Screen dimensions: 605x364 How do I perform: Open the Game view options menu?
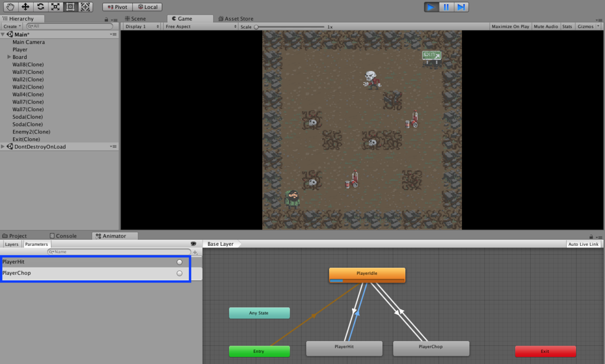coord(599,19)
